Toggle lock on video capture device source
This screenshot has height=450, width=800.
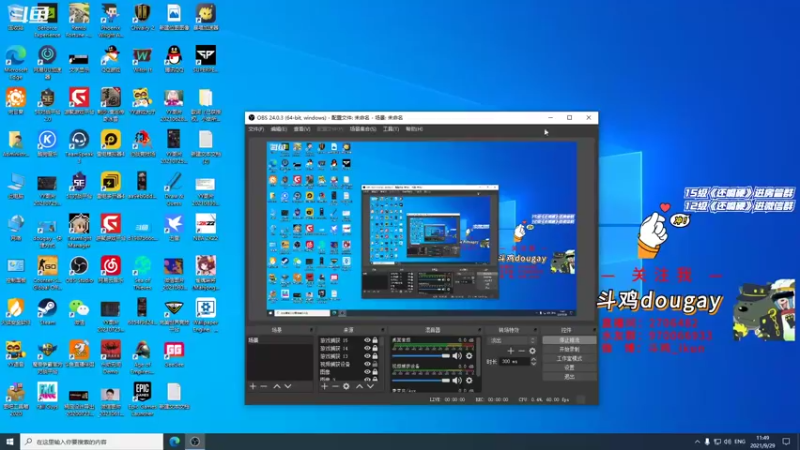click(x=375, y=364)
